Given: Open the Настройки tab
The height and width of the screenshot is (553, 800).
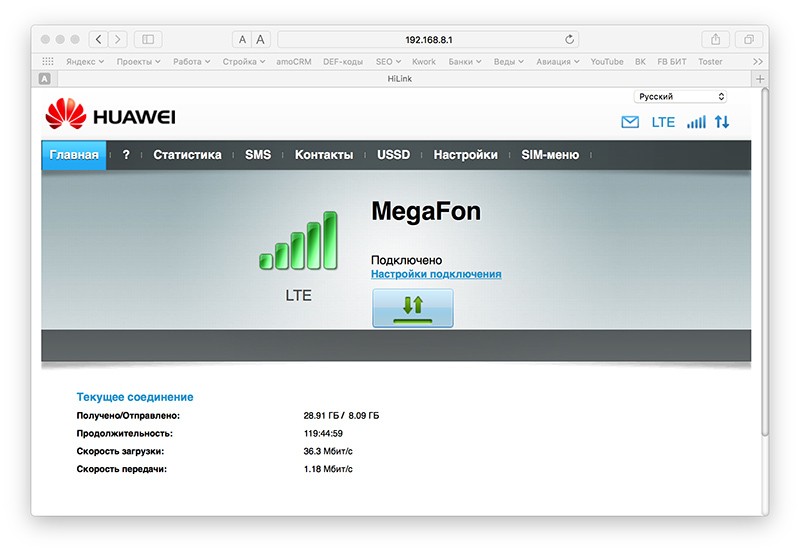Looking at the screenshot, I should tap(465, 155).
